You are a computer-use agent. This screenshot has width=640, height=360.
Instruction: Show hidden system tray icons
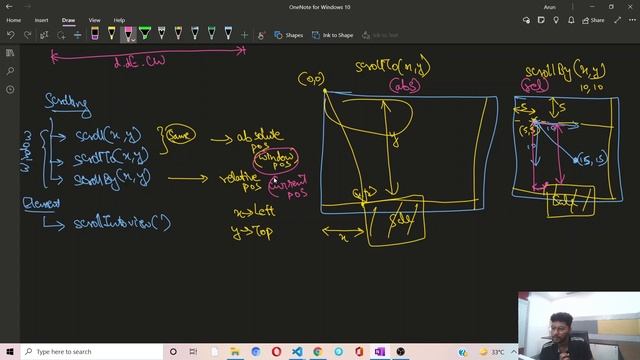513,351
